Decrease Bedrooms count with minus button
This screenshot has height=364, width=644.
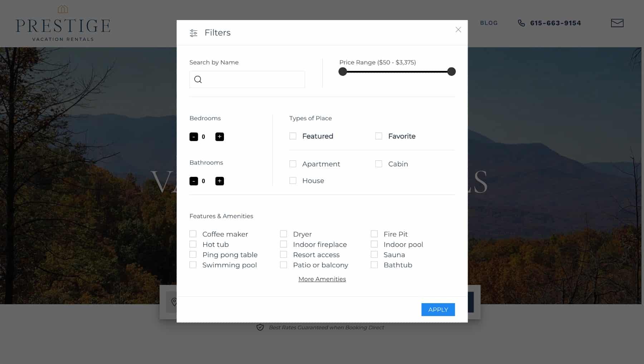point(194,137)
